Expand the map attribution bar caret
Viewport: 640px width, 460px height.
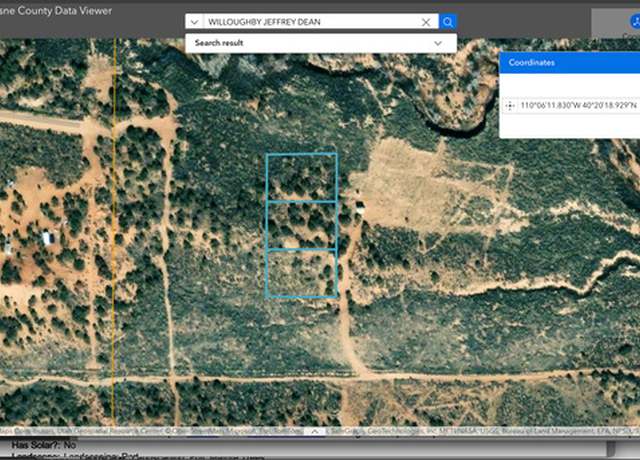coord(315,431)
